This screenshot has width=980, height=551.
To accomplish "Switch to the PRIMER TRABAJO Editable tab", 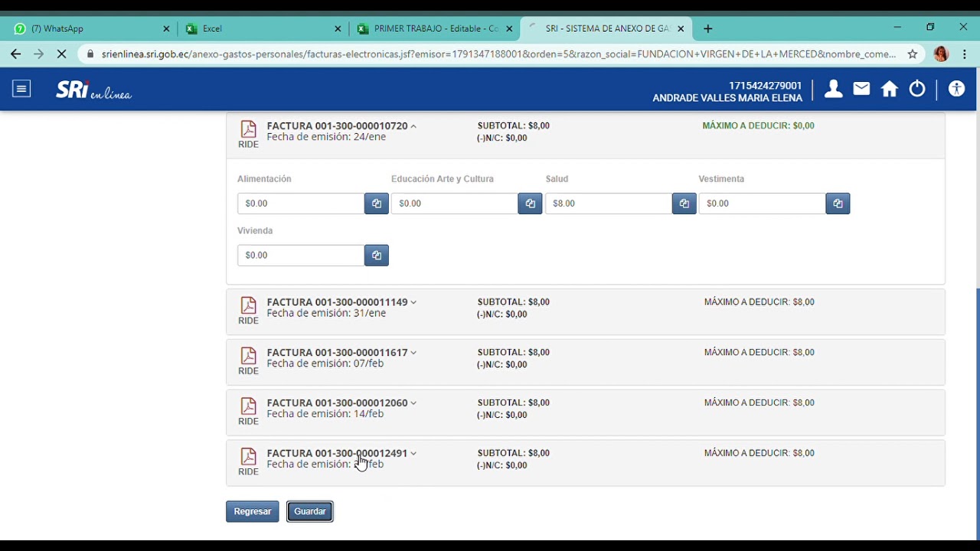I will tap(434, 28).
